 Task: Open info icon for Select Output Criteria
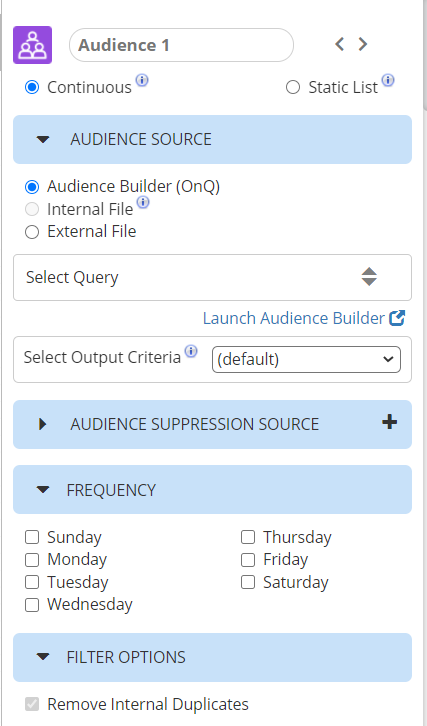click(191, 351)
